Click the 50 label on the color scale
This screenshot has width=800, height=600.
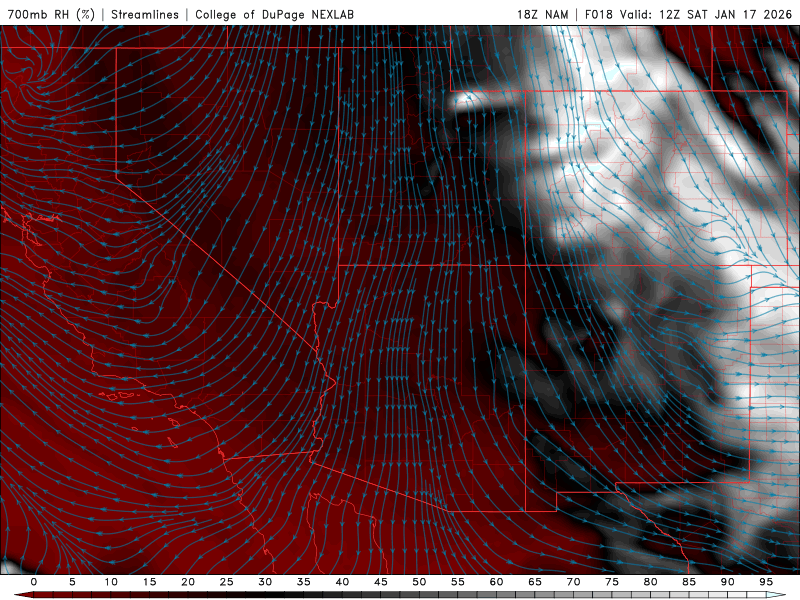(419, 582)
